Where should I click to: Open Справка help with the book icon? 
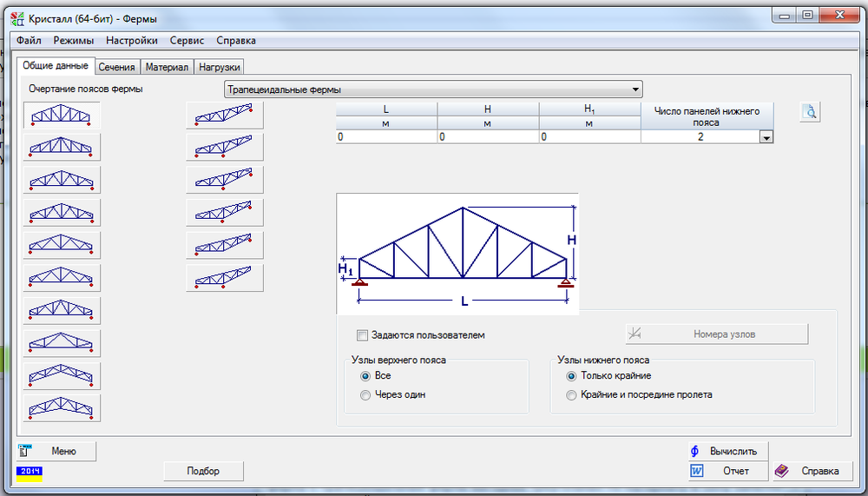808,471
